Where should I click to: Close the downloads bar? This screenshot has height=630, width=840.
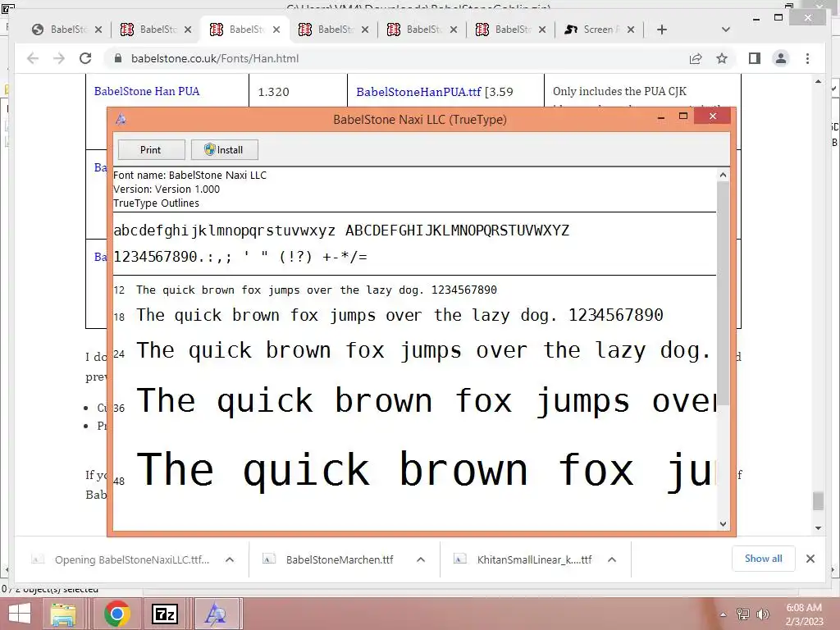point(810,559)
